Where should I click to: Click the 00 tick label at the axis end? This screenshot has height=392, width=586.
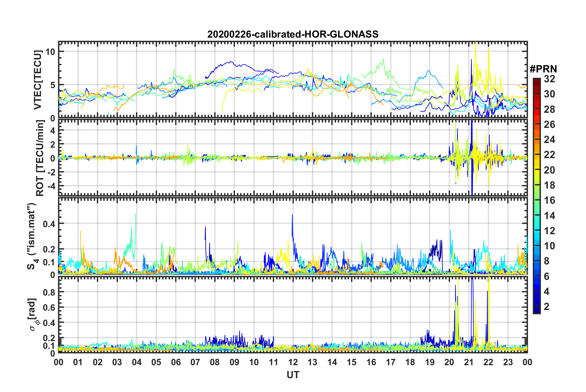(527, 362)
